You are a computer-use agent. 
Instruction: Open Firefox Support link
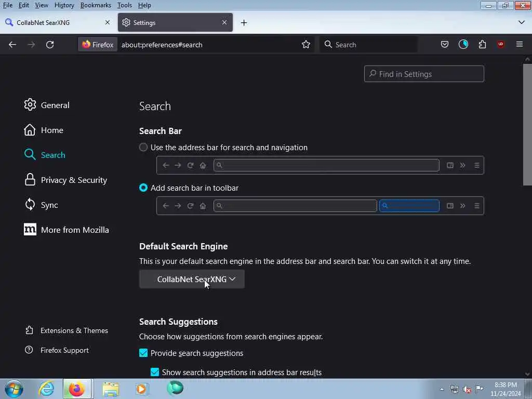57,350
